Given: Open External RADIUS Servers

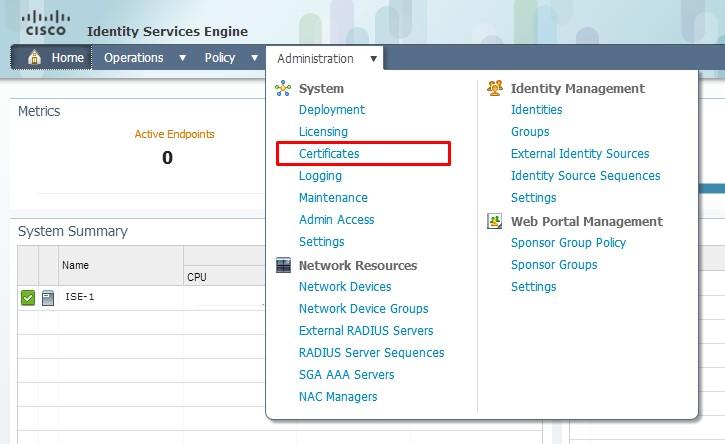Looking at the screenshot, I should click(x=366, y=331).
